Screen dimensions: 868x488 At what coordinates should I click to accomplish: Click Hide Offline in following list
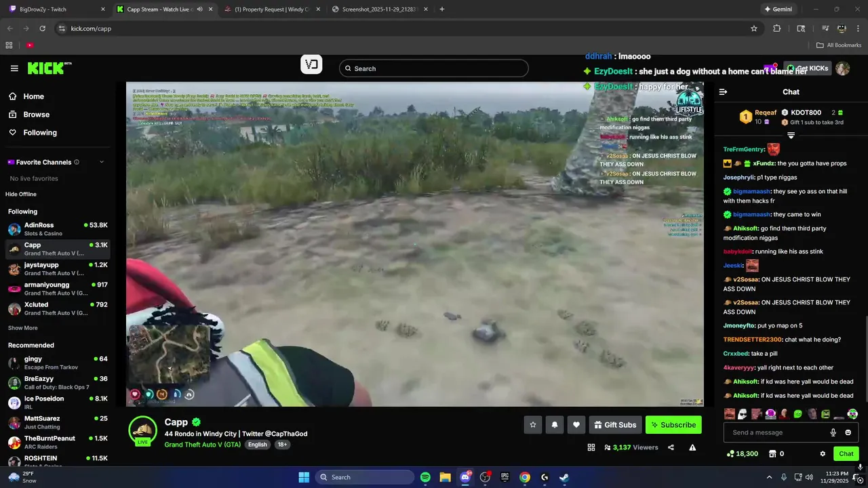21,195
